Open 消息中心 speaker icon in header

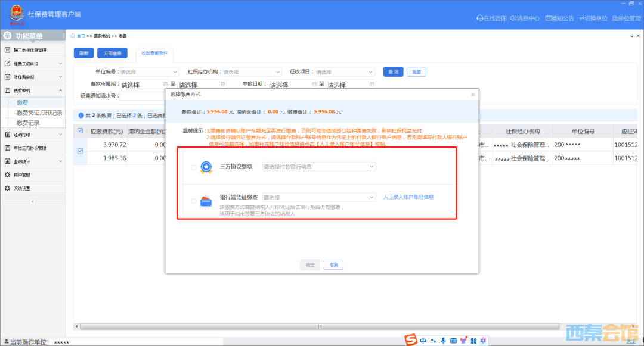pos(513,18)
